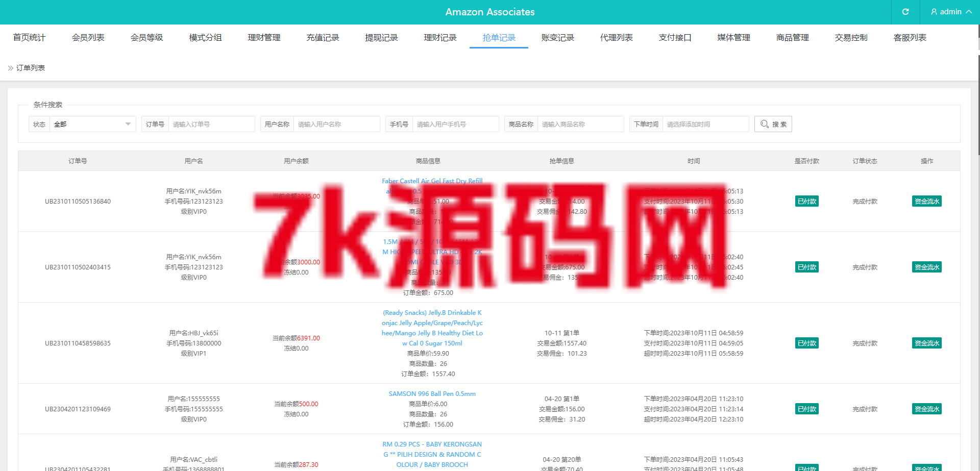Open 支付接口 tab
The width and height of the screenshot is (980, 471).
click(675, 37)
